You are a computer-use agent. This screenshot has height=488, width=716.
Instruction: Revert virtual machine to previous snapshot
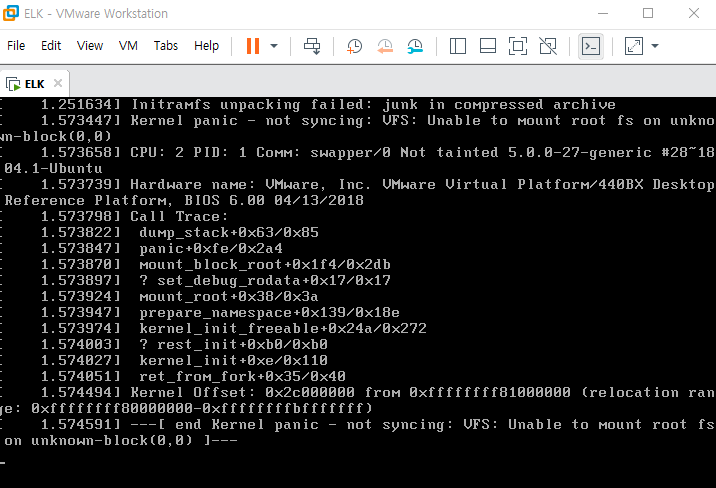pyautogui.click(x=385, y=46)
